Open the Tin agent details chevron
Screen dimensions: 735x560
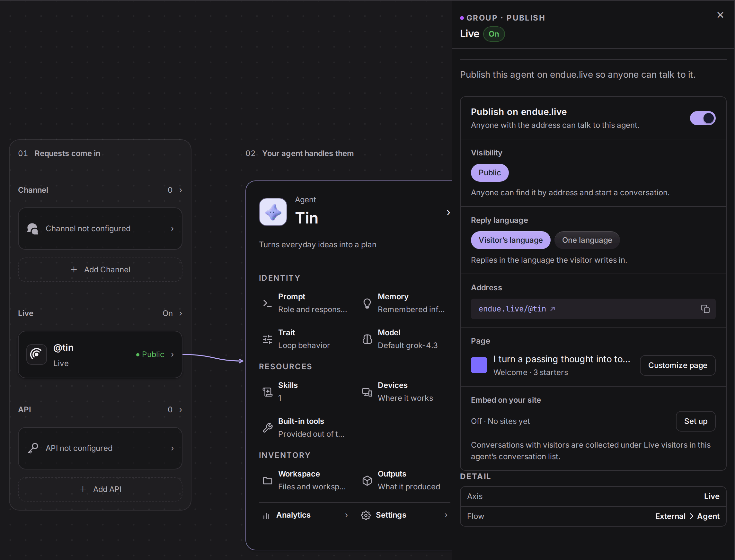(448, 213)
